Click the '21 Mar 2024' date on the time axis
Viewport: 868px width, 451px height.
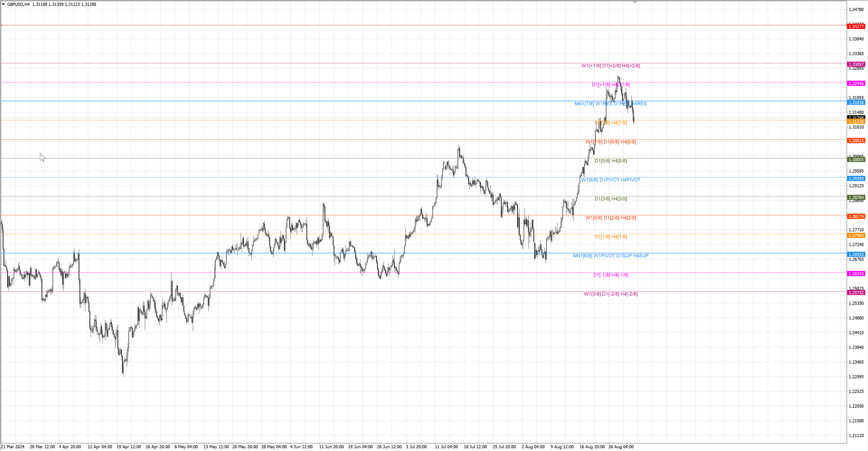coord(13,447)
